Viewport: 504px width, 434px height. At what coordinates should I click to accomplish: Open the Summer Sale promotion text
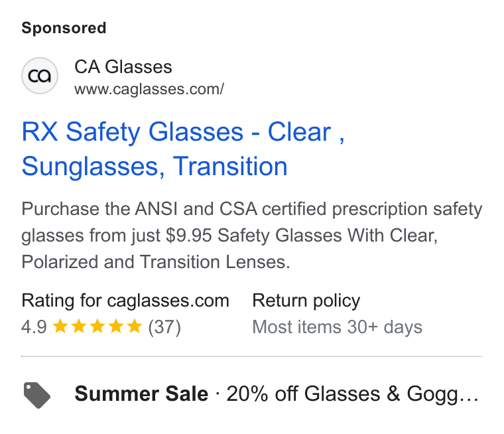coord(141,394)
